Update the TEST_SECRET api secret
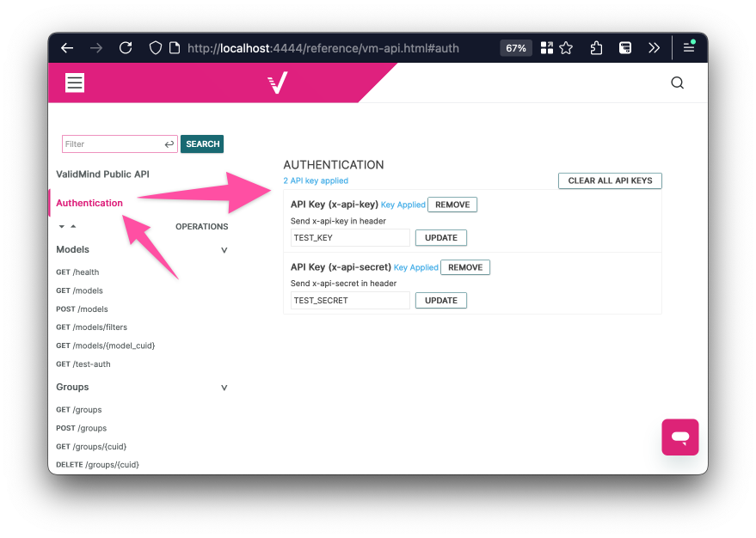Viewport: 756px width, 538px height. click(441, 301)
